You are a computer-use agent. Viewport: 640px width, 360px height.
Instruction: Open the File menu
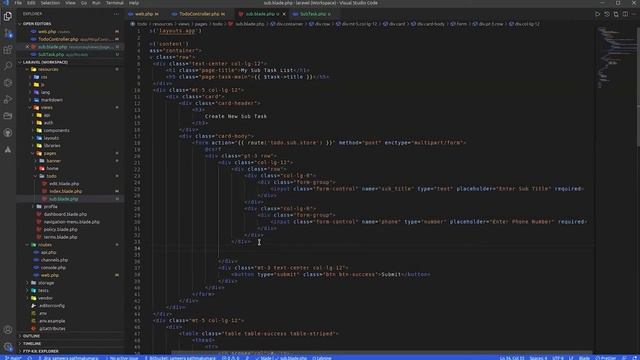(x=18, y=3)
